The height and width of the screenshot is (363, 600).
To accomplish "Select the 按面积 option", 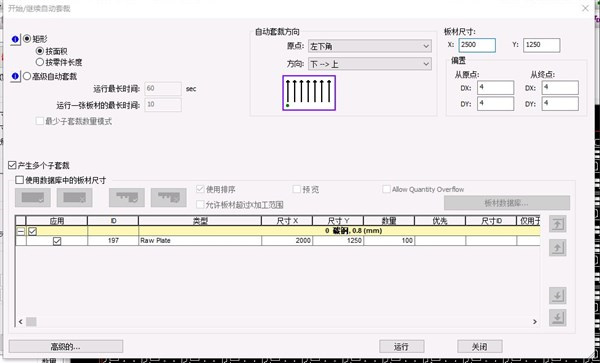I will pos(39,51).
